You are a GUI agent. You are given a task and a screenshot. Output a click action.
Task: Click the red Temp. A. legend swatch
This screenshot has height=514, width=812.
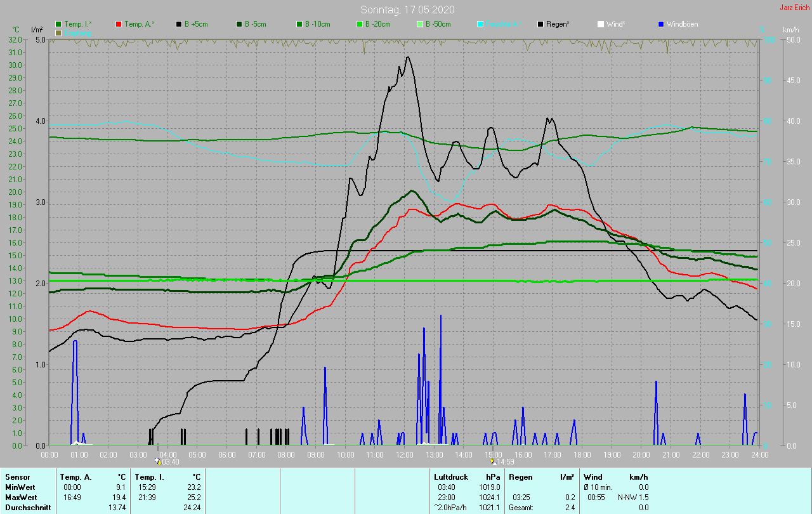click(119, 24)
